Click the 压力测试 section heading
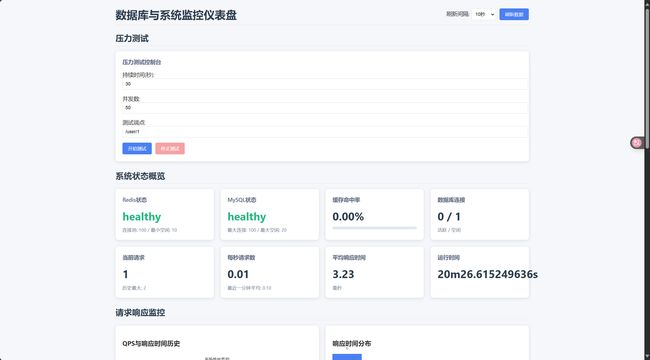This screenshot has width=650, height=360. [x=132, y=39]
